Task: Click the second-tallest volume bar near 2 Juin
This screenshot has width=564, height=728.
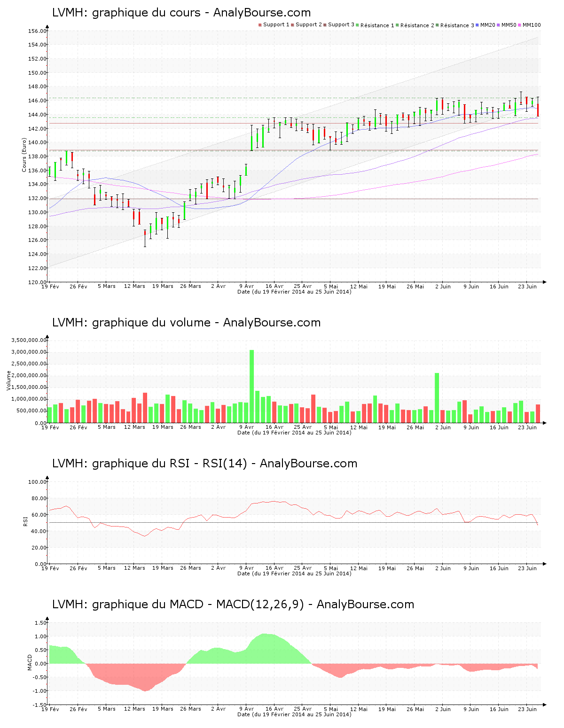Action: tap(437, 398)
